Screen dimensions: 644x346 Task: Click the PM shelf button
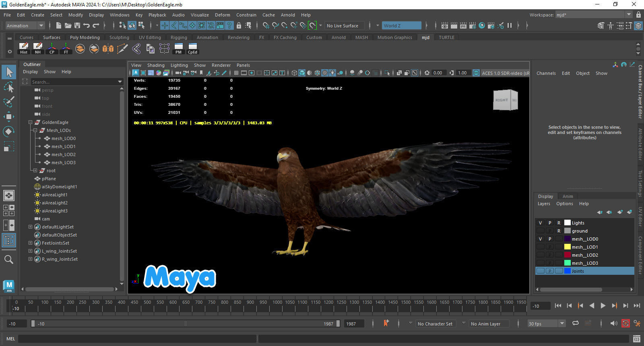178,48
